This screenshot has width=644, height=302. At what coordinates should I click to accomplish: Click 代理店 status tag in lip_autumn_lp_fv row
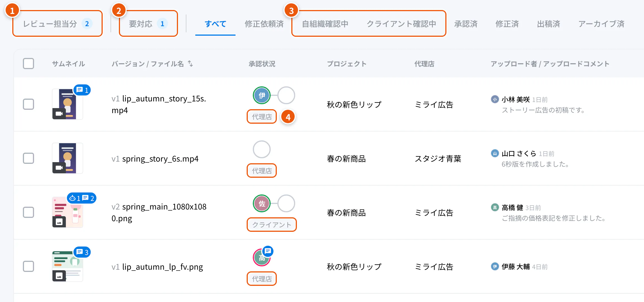(262, 279)
